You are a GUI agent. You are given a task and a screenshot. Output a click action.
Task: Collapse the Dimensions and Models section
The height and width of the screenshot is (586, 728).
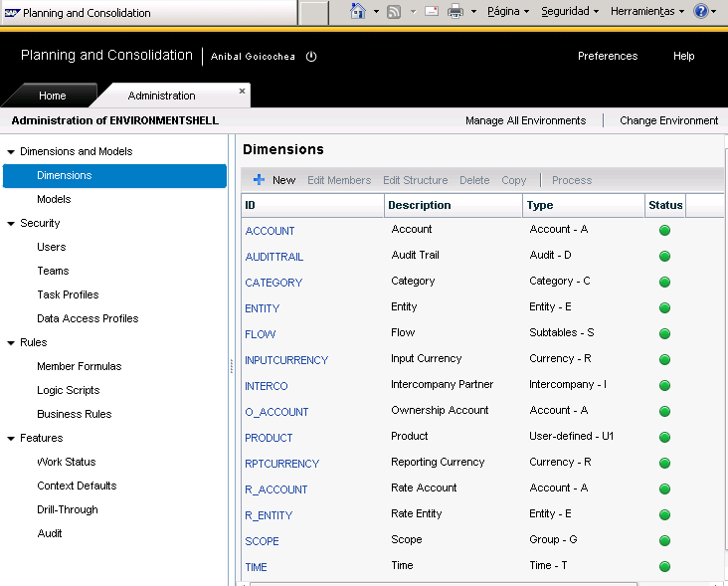11,152
